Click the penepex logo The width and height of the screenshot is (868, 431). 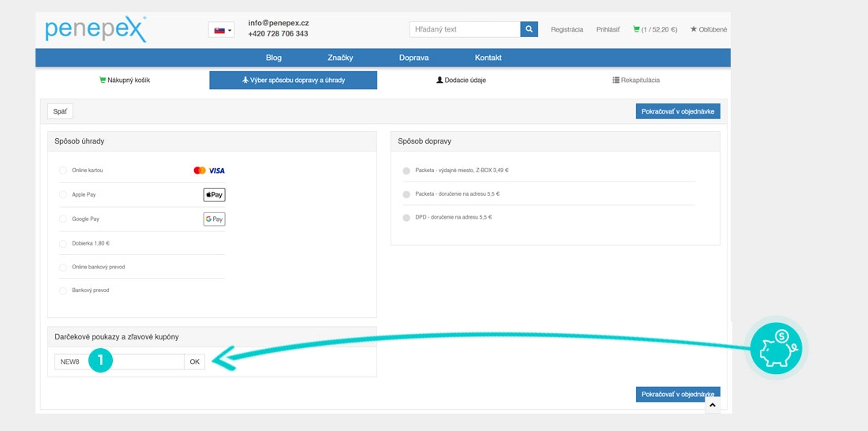point(95,29)
